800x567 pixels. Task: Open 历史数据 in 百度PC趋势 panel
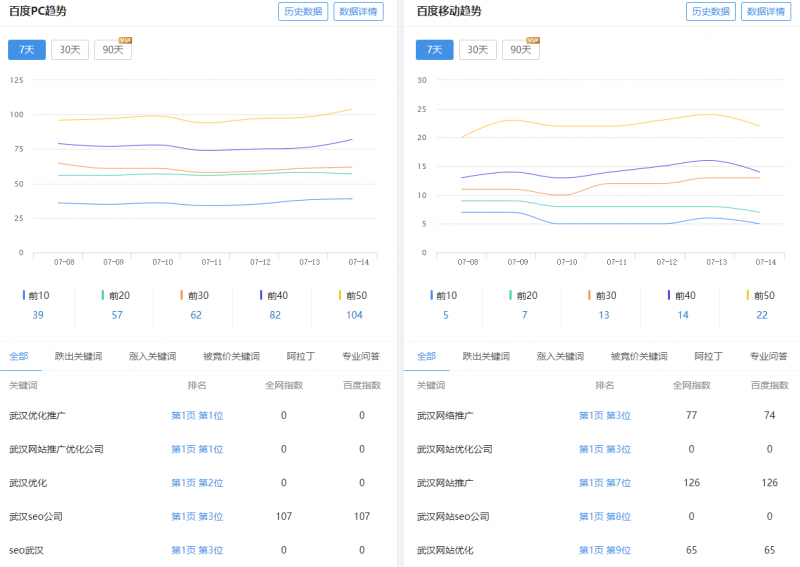point(302,12)
